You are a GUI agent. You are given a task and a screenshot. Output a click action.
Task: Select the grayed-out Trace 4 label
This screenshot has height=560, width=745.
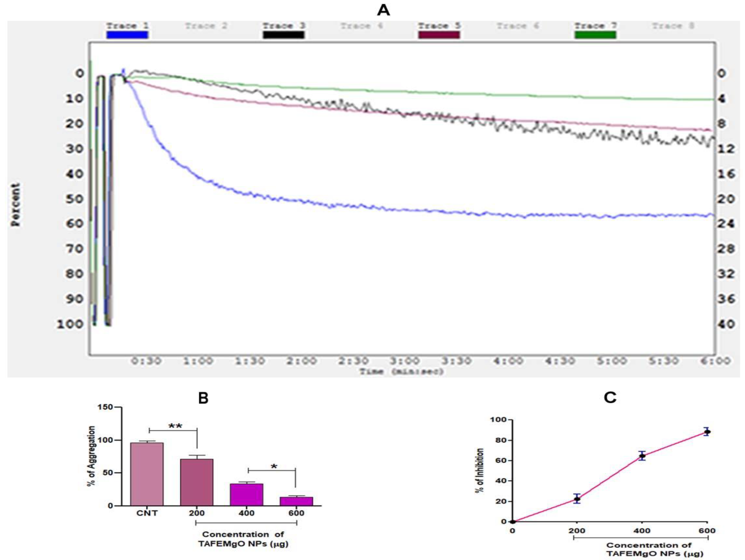[x=361, y=26]
